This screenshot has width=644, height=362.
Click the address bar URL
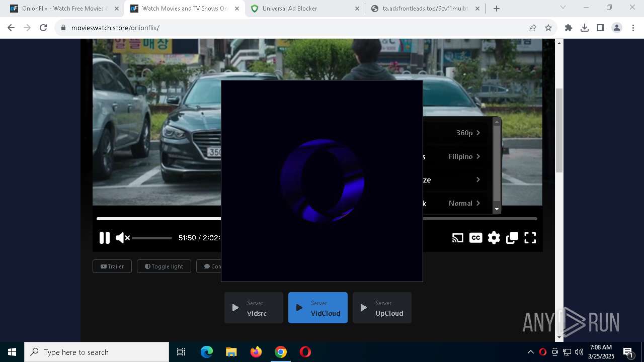pos(115,28)
